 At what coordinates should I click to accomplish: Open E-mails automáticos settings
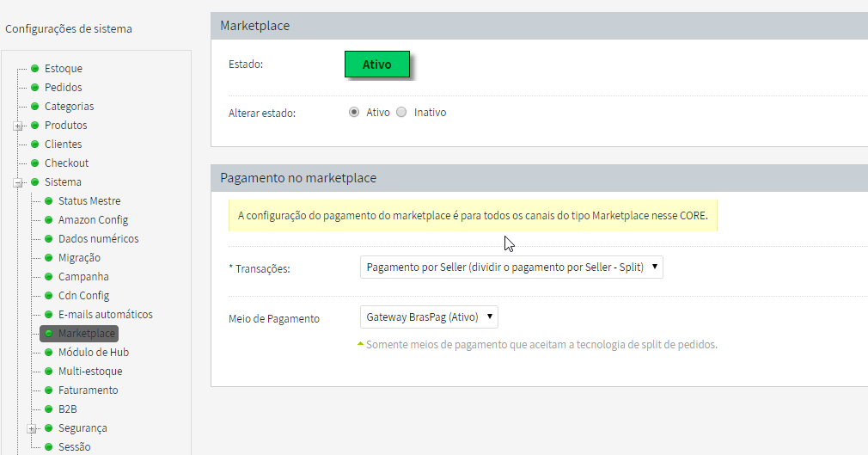(105, 314)
